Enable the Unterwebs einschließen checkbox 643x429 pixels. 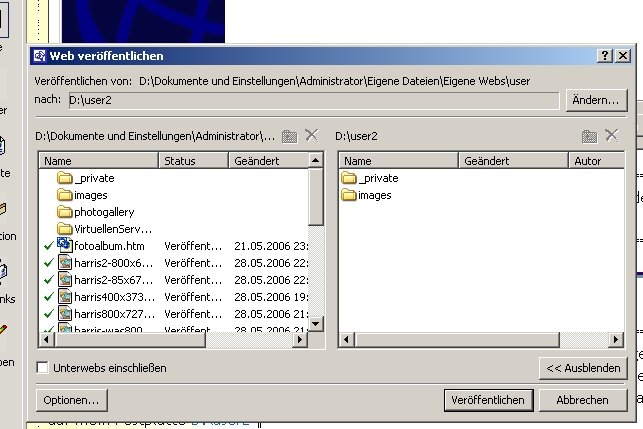coord(43,368)
